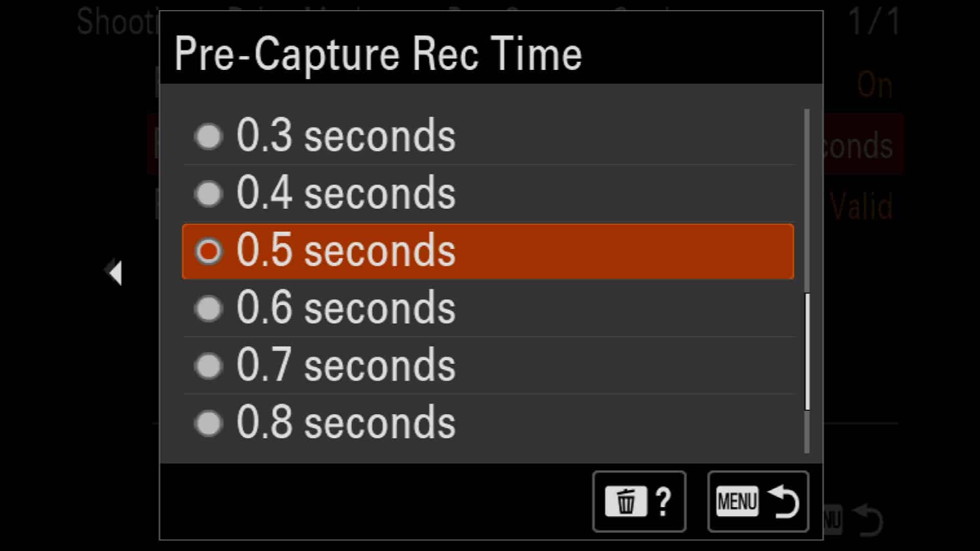Choose the 0.8 seconds option
This screenshot has height=551, width=980.
(x=489, y=423)
